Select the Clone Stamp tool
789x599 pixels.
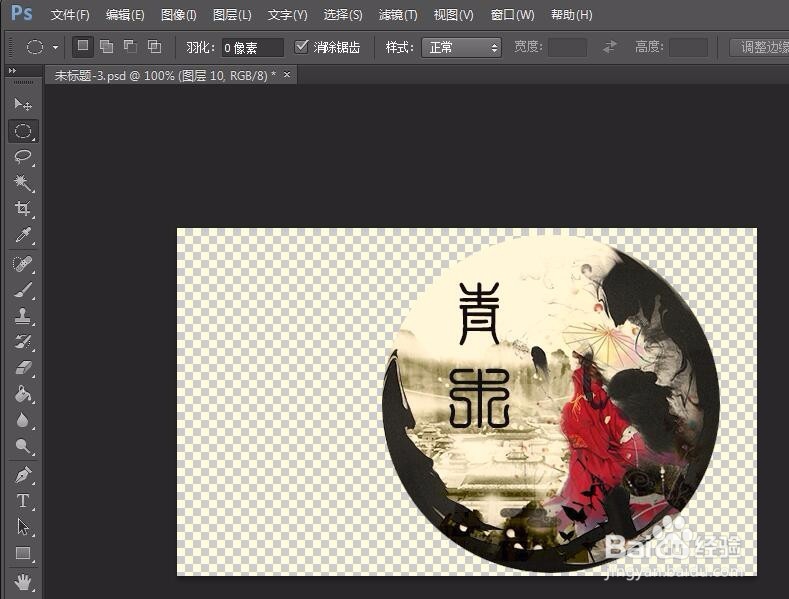23,316
